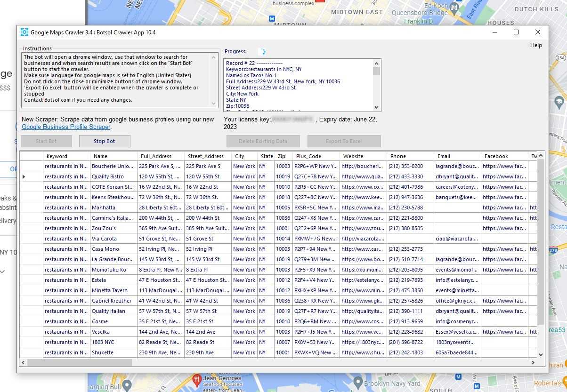Click 'Name:Los Tacos No.1' in Progress log
Image resolution: width=567 pixels, height=392 pixels.
[251, 75]
